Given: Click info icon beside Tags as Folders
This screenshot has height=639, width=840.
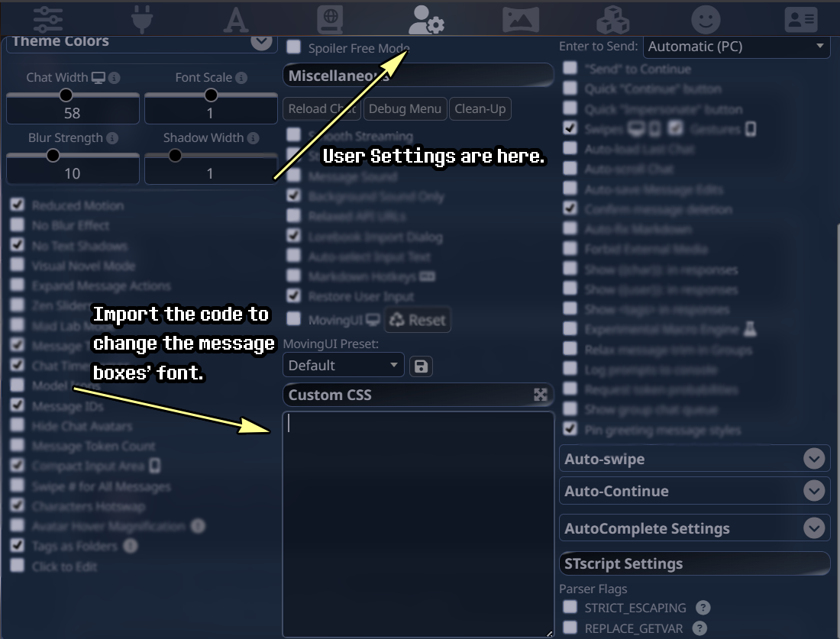Looking at the screenshot, I should click(x=130, y=546).
